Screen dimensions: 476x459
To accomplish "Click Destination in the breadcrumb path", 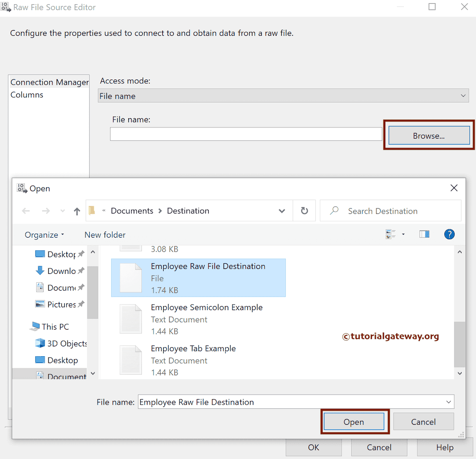I will click(x=188, y=211).
